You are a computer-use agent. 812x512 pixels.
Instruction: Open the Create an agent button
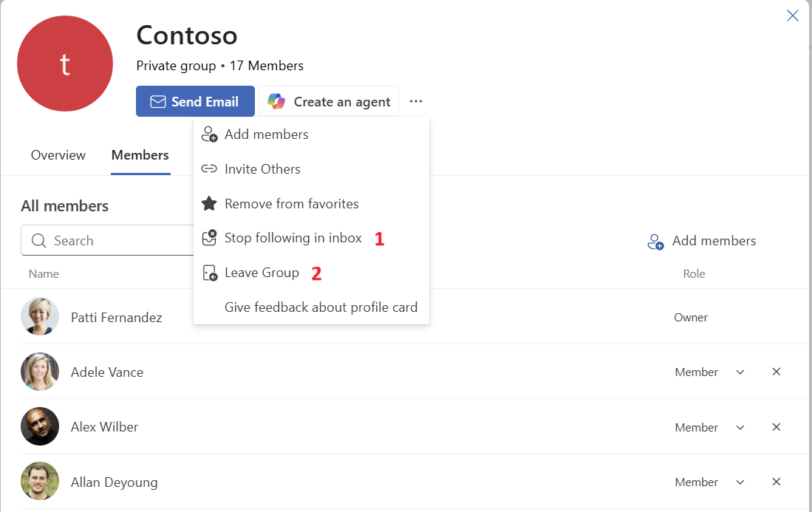(x=329, y=101)
